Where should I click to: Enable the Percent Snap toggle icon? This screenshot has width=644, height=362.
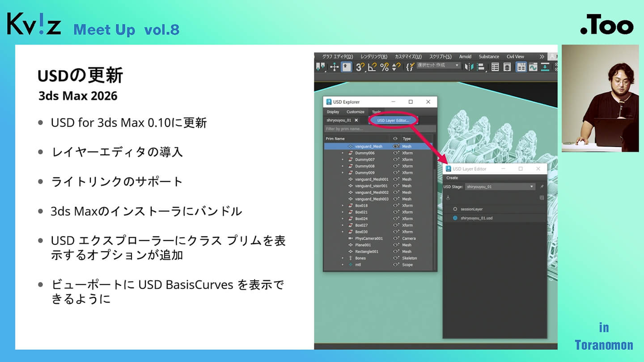pos(384,67)
